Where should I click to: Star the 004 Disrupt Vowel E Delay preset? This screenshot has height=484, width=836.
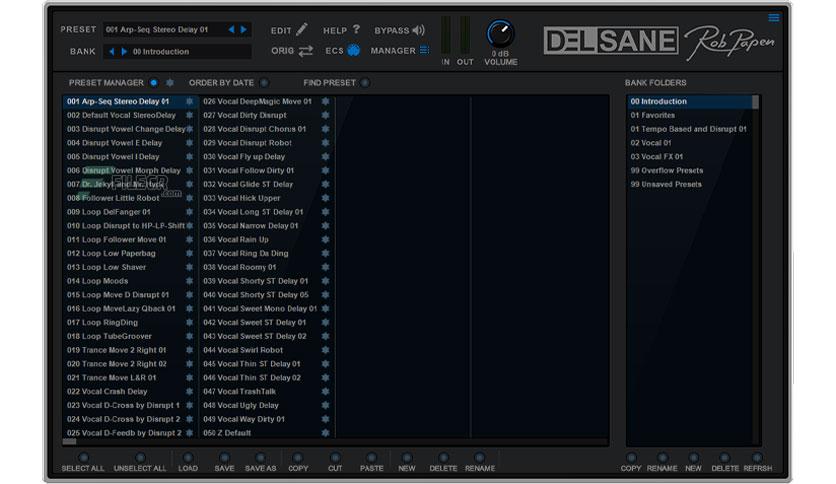(x=189, y=143)
